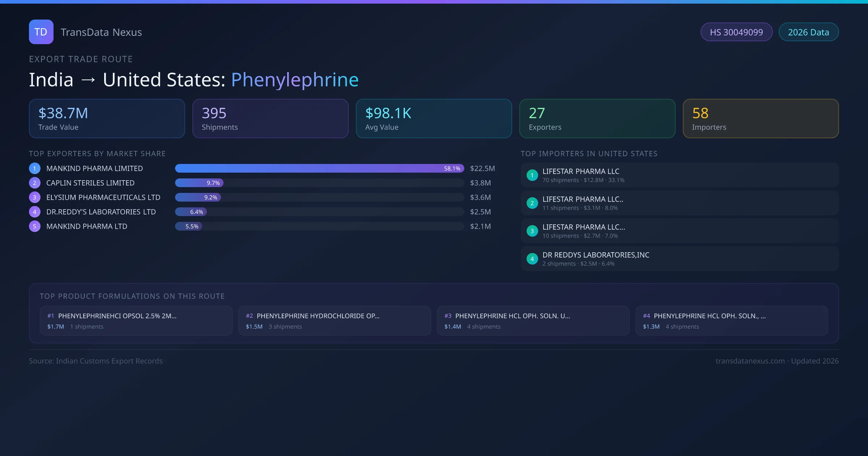Click the TD logo icon

point(41,32)
